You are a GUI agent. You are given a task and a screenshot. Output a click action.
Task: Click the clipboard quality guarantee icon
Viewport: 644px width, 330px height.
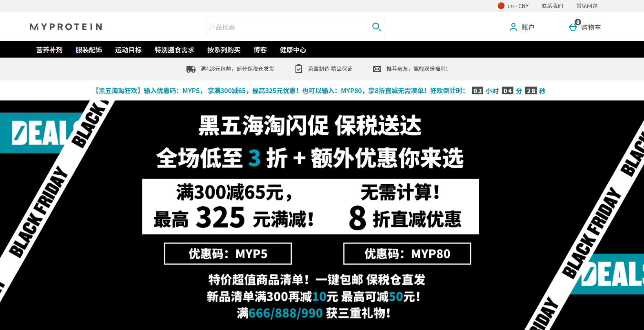tap(299, 69)
